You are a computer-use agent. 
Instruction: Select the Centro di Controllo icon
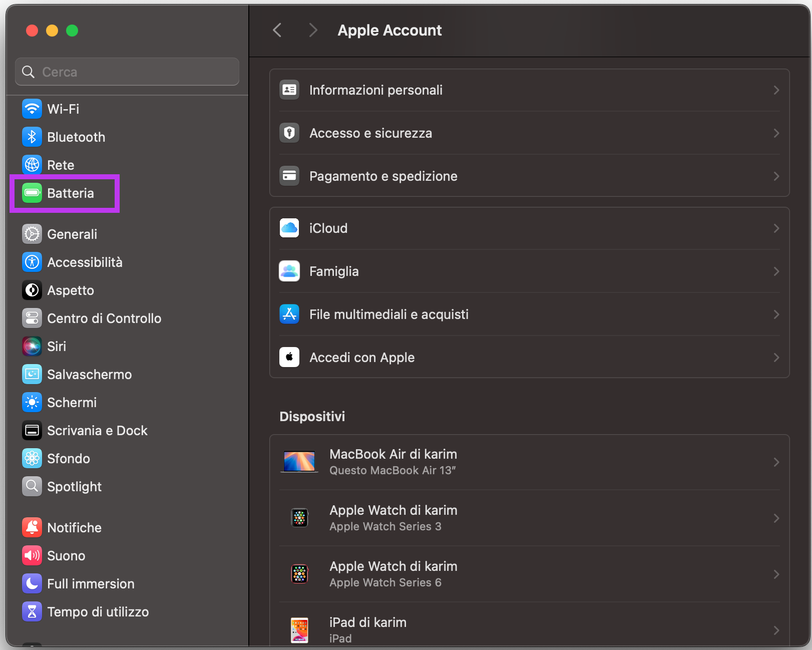tap(32, 318)
